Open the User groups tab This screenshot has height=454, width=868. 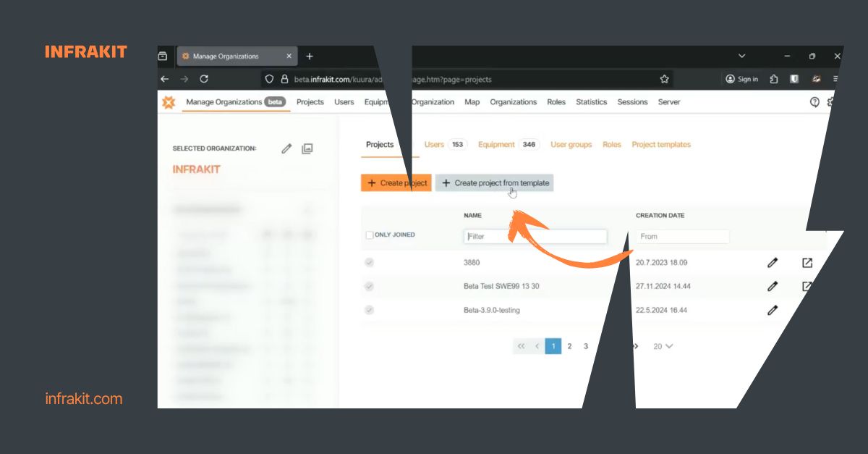pos(571,145)
